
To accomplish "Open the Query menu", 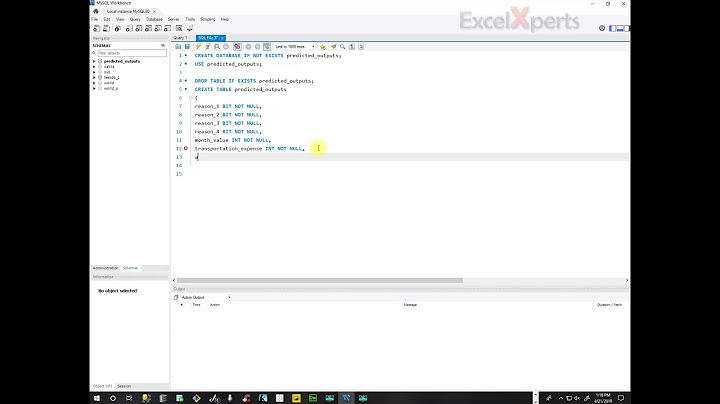I will pos(135,19).
